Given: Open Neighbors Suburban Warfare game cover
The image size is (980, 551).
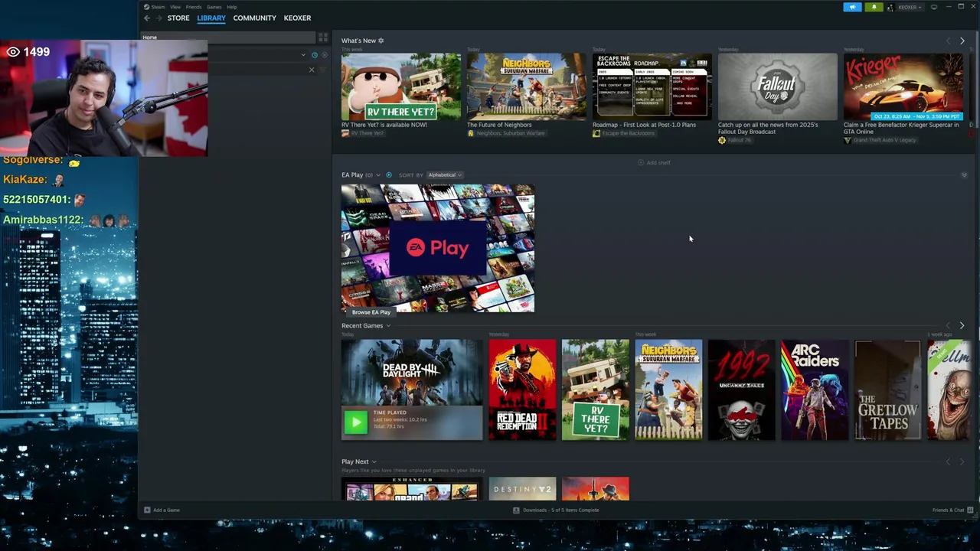Looking at the screenshot, I should [668, 390].
